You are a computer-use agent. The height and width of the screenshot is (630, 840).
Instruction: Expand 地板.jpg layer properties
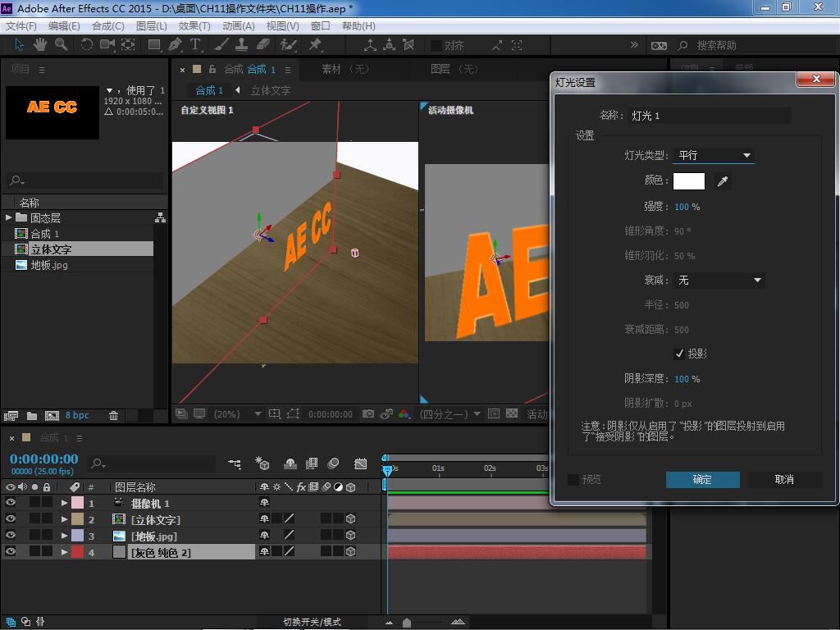pos(64,535)
